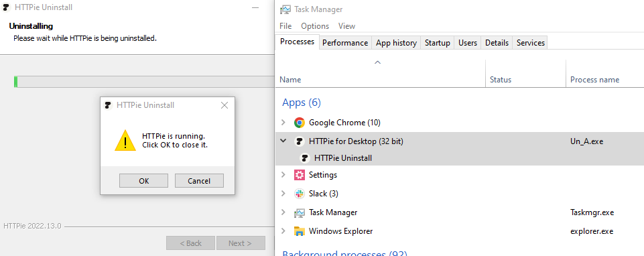Switch to the Processes tab
This screenshot has height=256, width=644.
tap(297, 42)
